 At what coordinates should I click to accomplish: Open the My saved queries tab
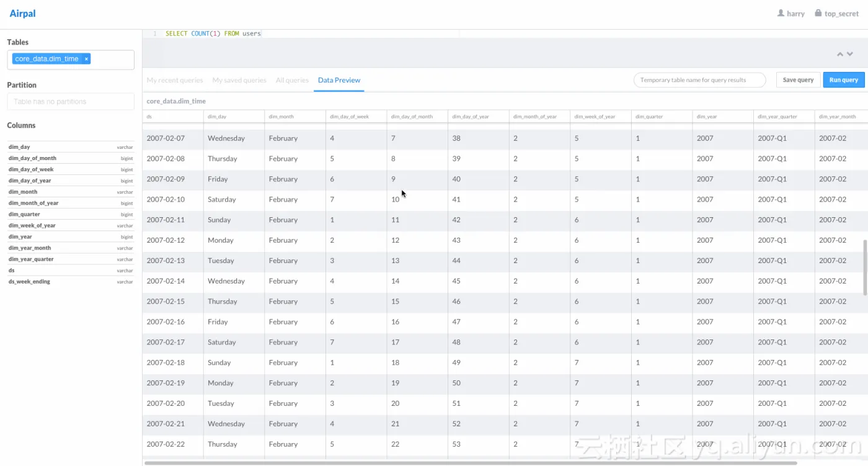pos(239,80)
